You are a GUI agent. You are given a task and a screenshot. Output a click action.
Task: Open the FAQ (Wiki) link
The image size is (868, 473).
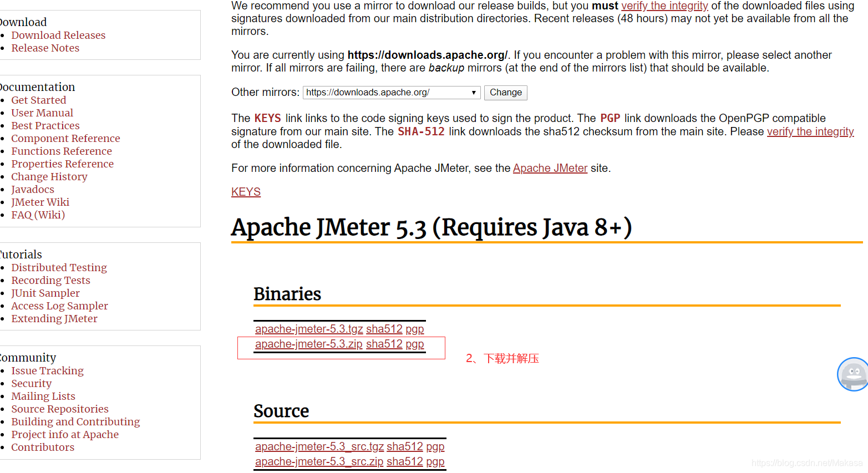38,215
